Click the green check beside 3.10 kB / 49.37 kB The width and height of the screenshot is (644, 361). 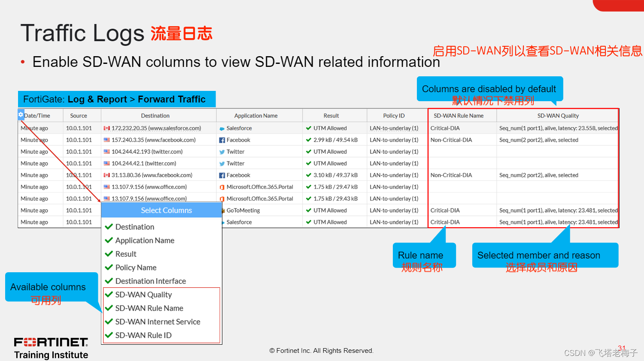tap(309, 175)
